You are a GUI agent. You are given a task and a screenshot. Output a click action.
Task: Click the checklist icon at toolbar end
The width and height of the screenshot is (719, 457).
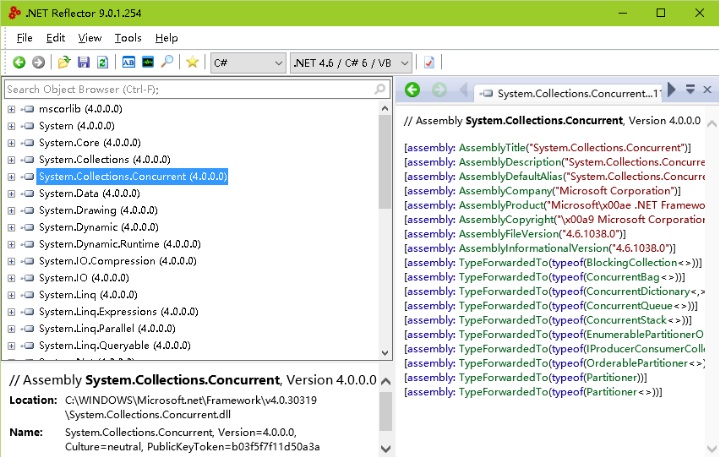[429, 62]
